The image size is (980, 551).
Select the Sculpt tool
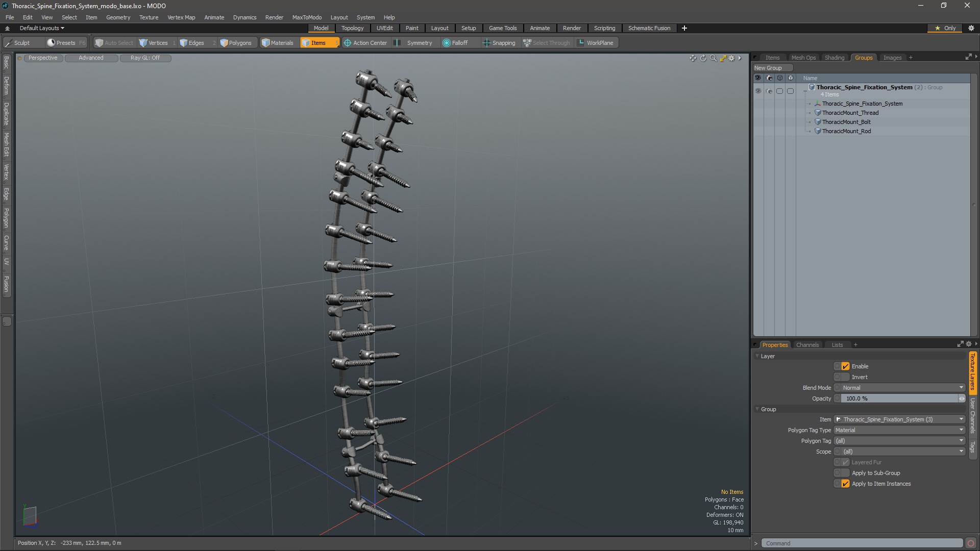click(x=18, y=43)
